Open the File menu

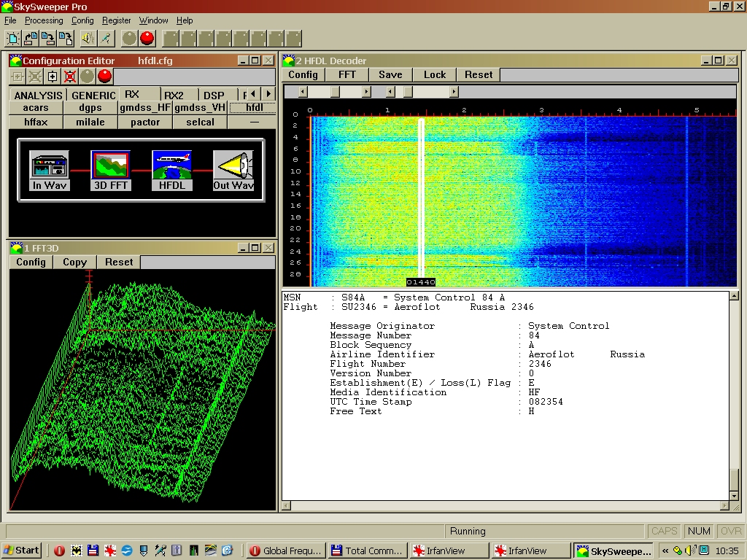pyautogui.click(x=10, y=20)
